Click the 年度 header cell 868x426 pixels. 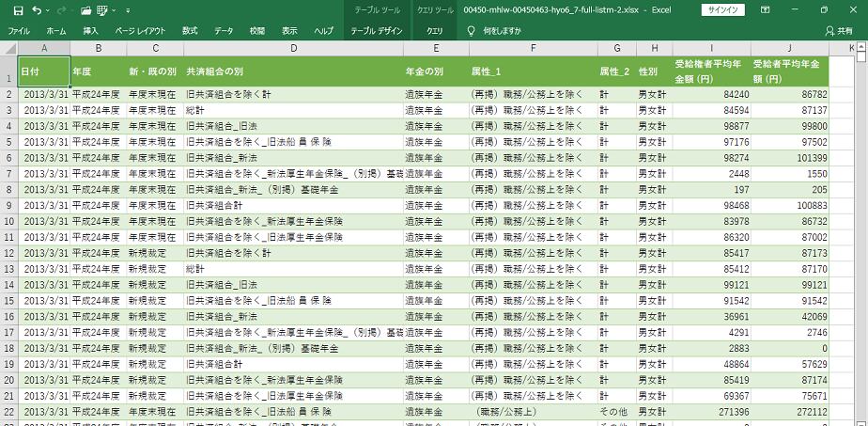[98, 71]
